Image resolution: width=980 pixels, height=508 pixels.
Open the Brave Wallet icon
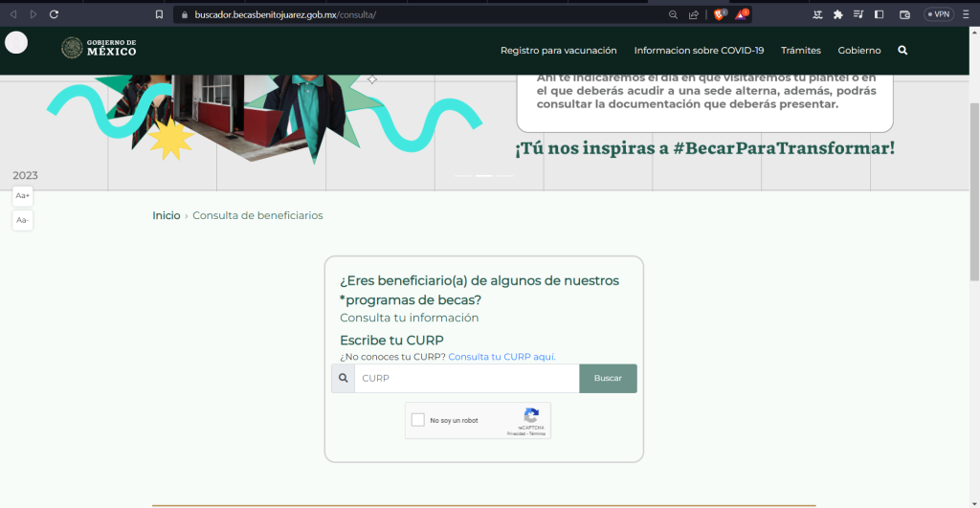point(904,14)
